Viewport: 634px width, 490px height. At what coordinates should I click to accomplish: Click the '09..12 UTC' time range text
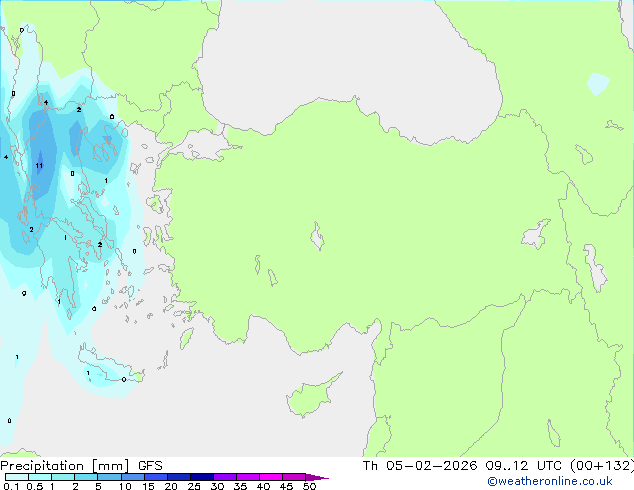[x=524, y=466]
